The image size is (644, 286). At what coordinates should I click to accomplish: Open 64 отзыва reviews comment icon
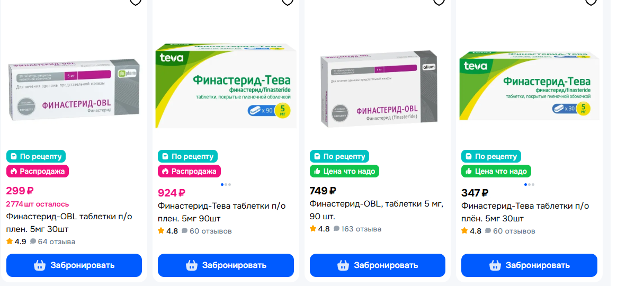coord(33,242)
